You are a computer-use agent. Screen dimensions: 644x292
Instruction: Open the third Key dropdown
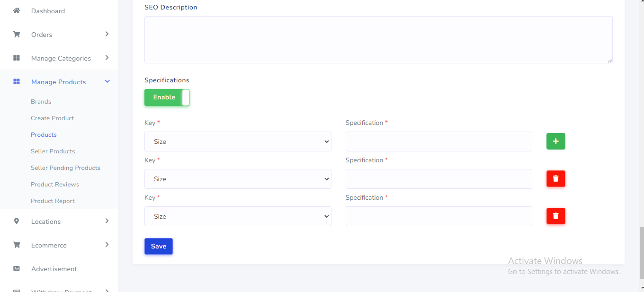[238, 216]
